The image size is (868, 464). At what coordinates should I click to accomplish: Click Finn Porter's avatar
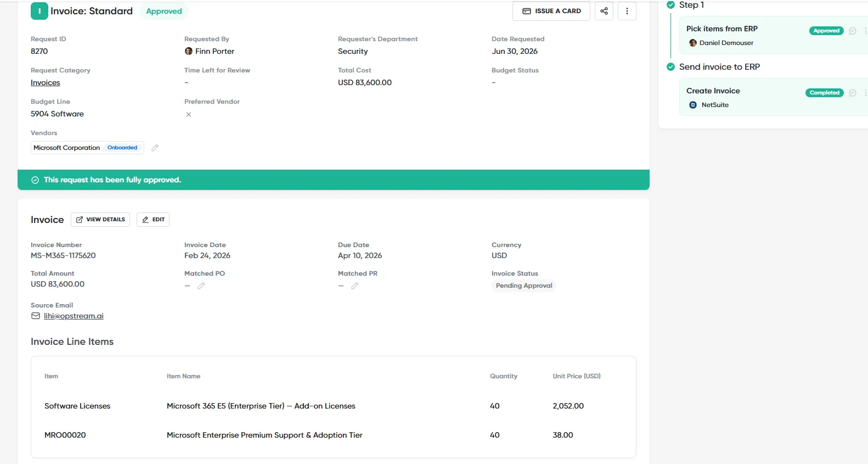coord(189,51)
